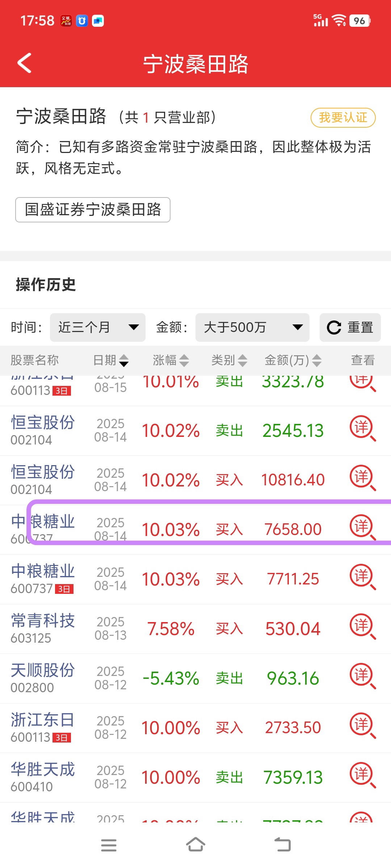Tap the 我要认证 button
Image resolution: width=391 pixels, height=868 pixels.
343,118
